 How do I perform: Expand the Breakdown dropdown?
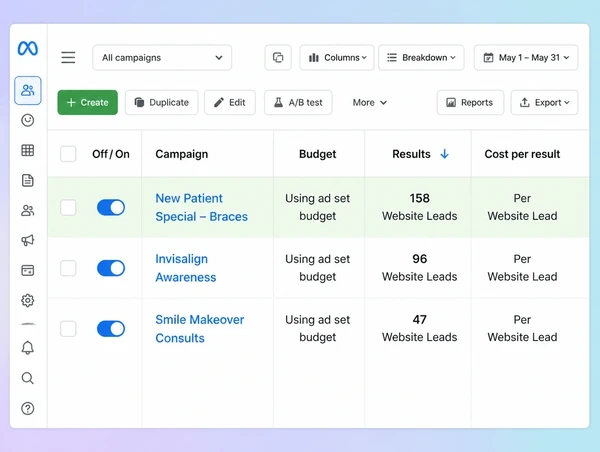point(421,57)
